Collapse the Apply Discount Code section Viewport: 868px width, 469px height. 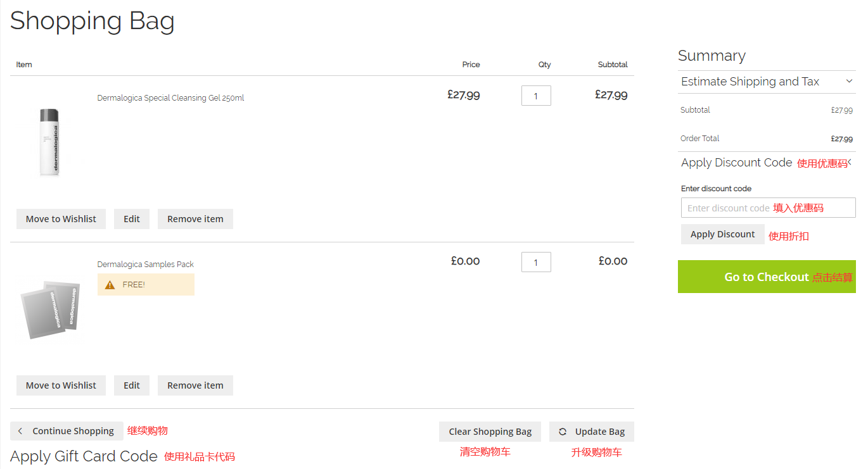click(x=850, y=163)
